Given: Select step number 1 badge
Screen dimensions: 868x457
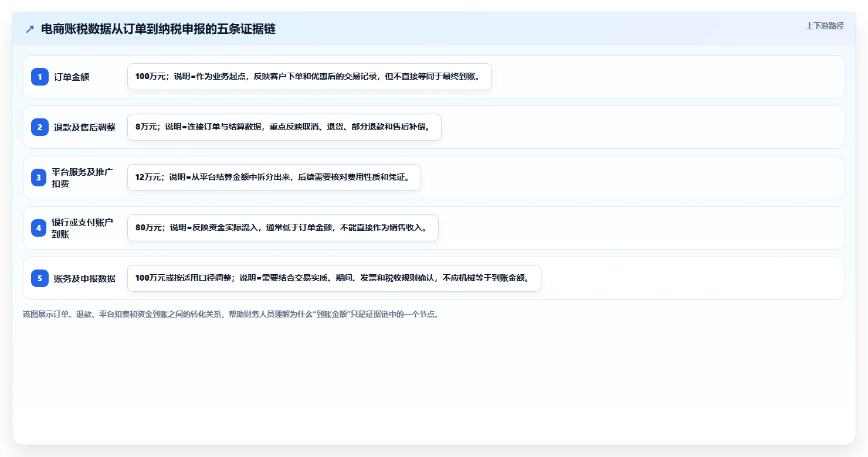Looking at the screenshot, I should [40, 77].
